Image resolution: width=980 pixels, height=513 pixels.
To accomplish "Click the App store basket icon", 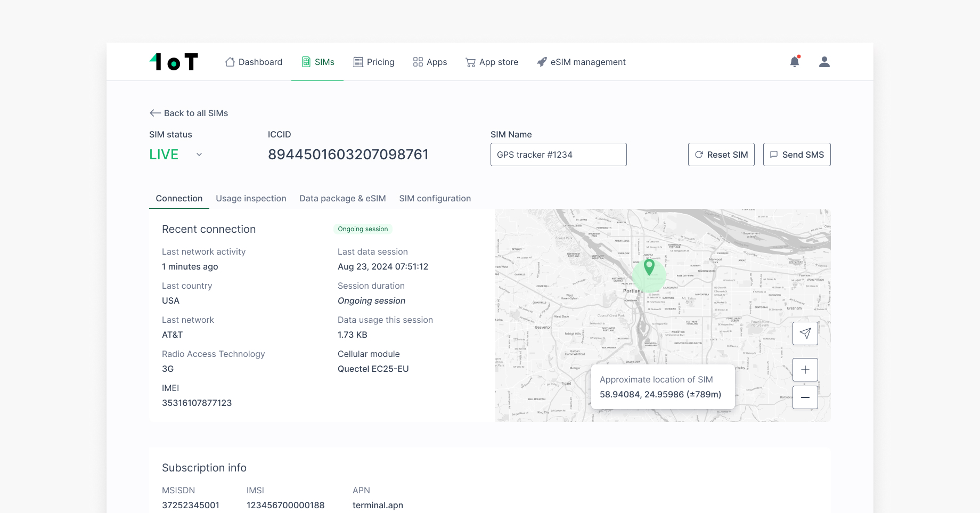I will 470,62.
